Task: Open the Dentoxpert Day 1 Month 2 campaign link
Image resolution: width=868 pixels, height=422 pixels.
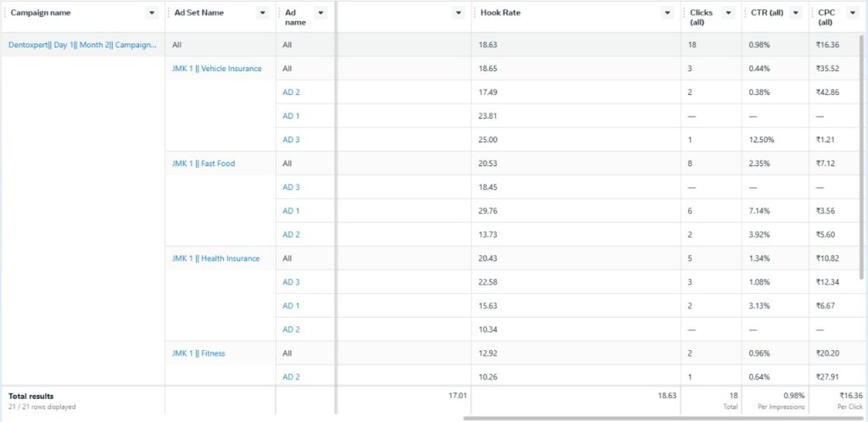Action: point(82,45)
